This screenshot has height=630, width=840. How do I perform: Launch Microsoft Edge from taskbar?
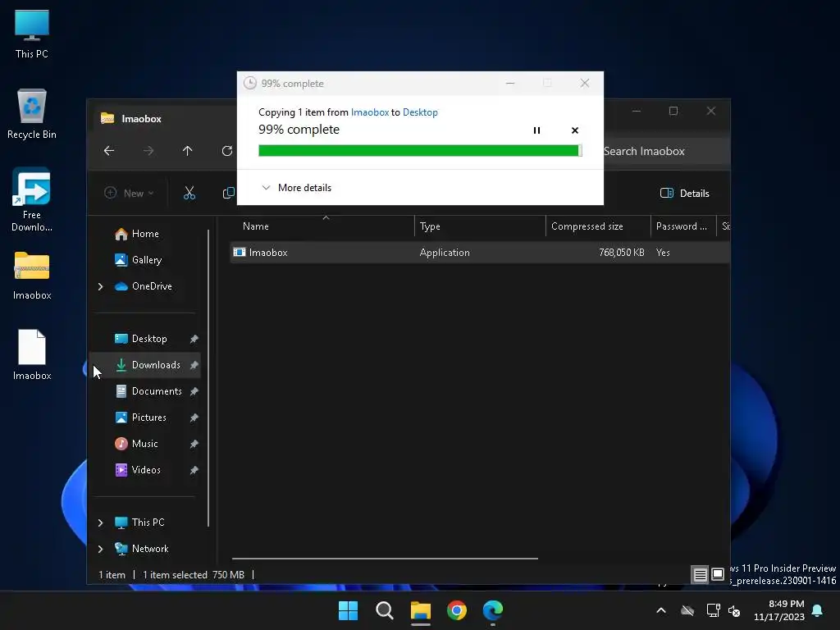point(493,610)
